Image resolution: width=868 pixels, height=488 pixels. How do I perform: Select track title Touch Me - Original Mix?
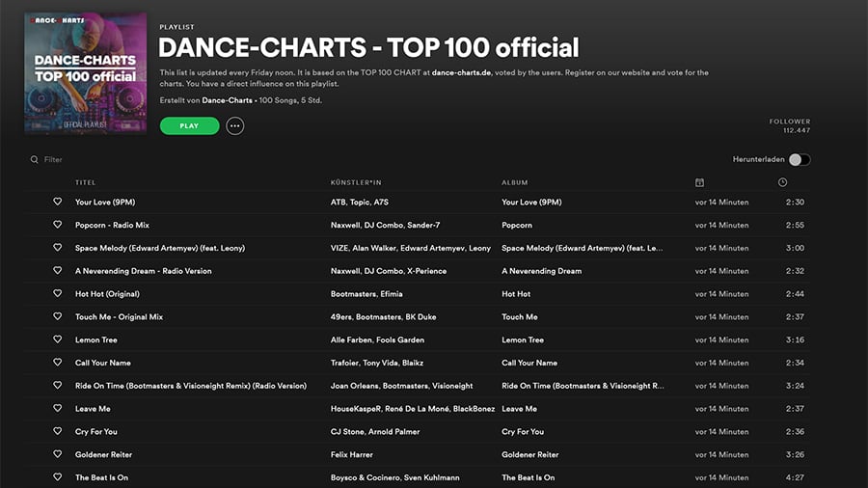coord(119,317)
